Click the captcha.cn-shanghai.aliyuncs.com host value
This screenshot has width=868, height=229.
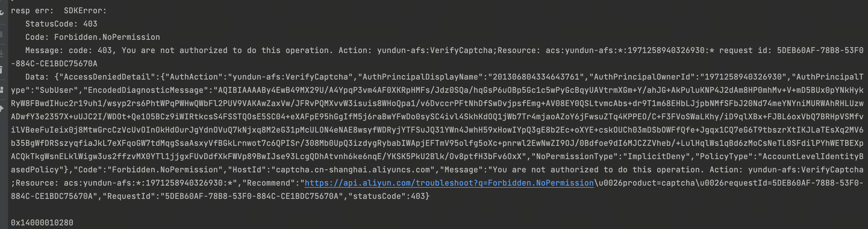(x=353, y=170)
